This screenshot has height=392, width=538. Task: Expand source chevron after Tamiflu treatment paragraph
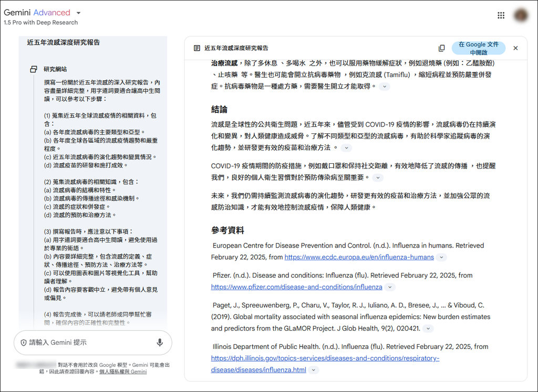(384, 87)
